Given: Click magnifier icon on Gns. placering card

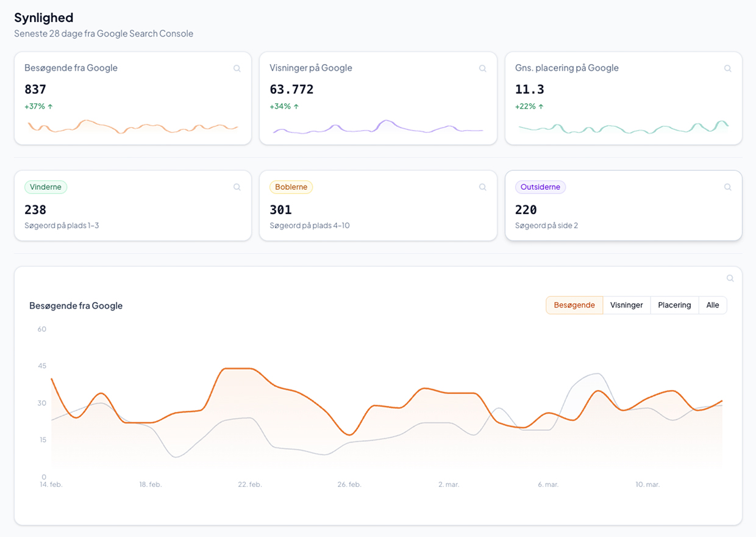Looking at the screenshot, I should (x=727, y=69).
